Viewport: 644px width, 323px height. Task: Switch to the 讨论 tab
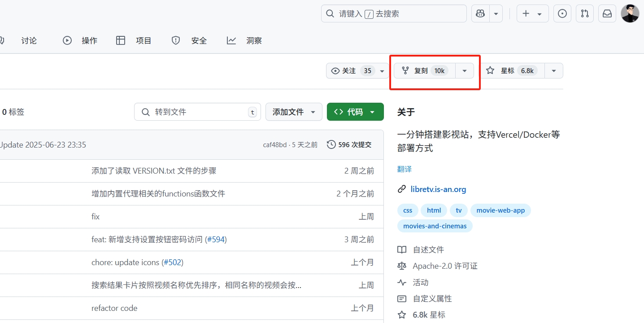click(x=29, y=40)
